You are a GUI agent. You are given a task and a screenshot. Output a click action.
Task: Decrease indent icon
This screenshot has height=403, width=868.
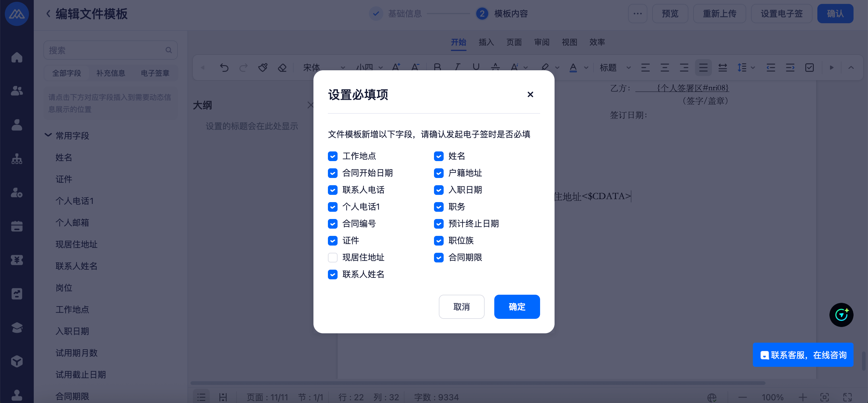click(771, 68)
